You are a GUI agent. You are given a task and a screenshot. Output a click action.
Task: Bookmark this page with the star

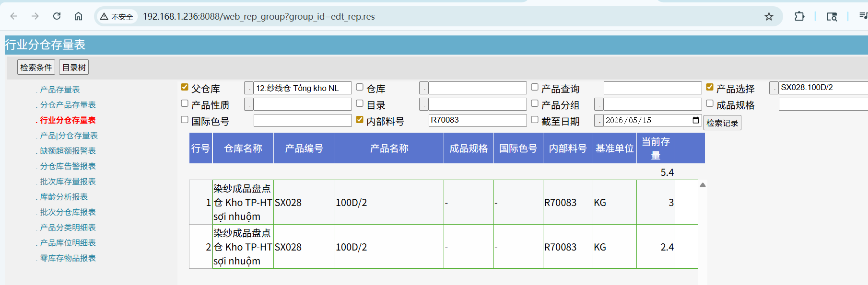pos(769,17)
